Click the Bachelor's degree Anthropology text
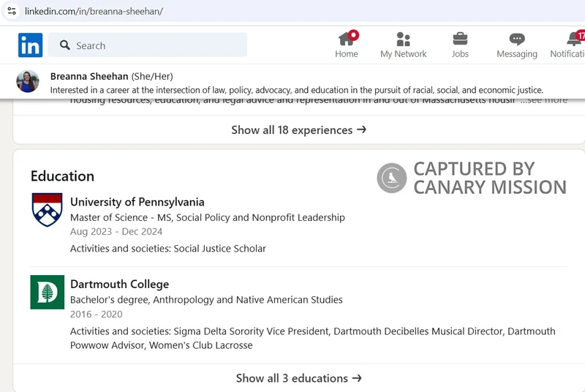 click(206, 300)
